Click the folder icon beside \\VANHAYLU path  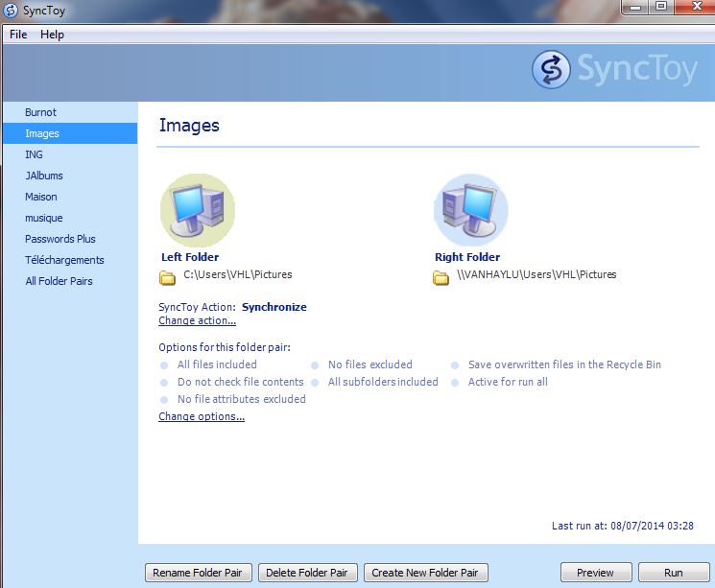441,277
